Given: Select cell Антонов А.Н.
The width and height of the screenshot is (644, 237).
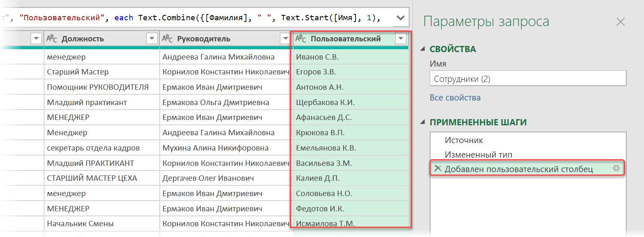Looking at the screenshot, I should [x=351, y=87].
